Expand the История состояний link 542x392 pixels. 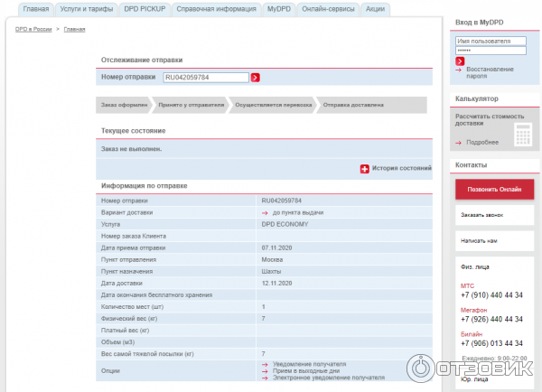pos(402,168)
